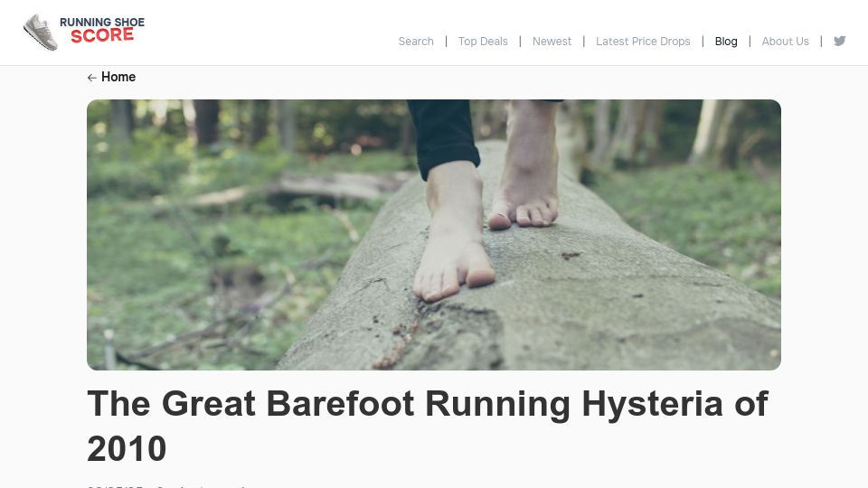
Task: Open the Newest menu item
Action: click(x=552, y=42)
